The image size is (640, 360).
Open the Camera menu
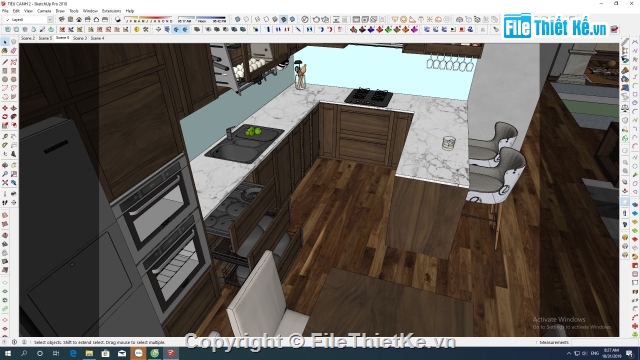44,11
